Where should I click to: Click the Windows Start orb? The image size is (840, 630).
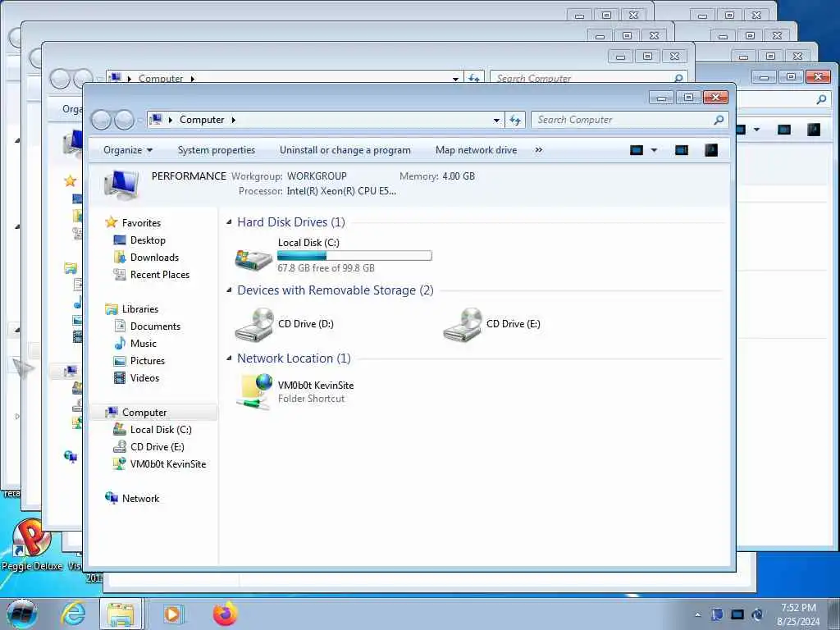point(22,614)
